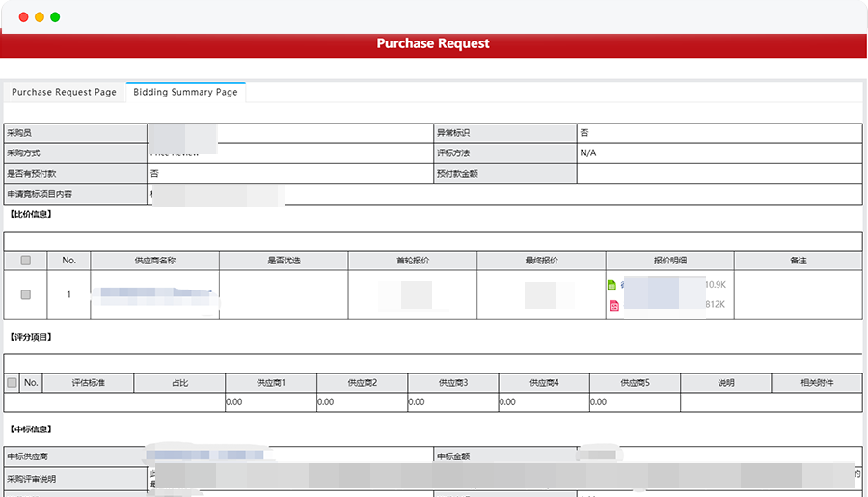Image resolution: width=868 pixels, height=497 pixels.
Task: Click the 中标供应商 field label
Action: (x=27, y=456)
